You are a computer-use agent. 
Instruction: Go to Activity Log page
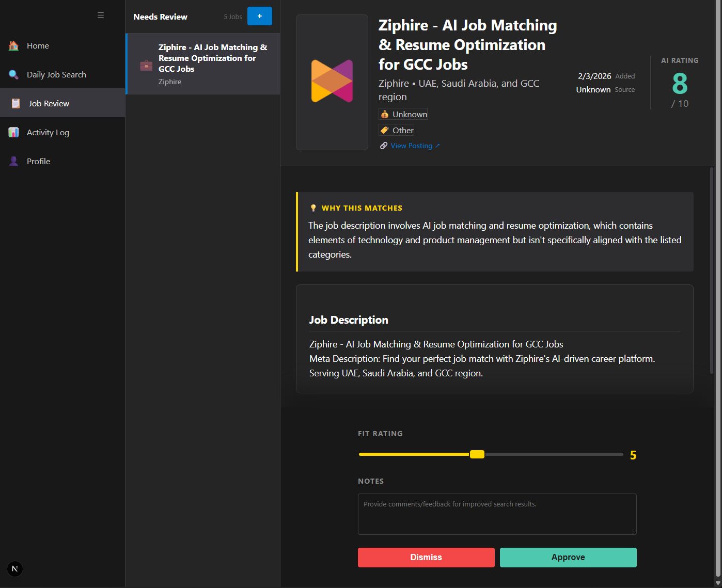tap(48, 133)
